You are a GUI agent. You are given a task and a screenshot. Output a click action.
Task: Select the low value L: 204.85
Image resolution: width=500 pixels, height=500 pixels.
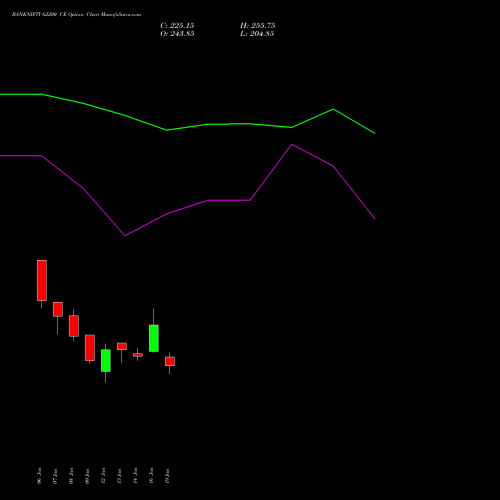pos(257,34)
